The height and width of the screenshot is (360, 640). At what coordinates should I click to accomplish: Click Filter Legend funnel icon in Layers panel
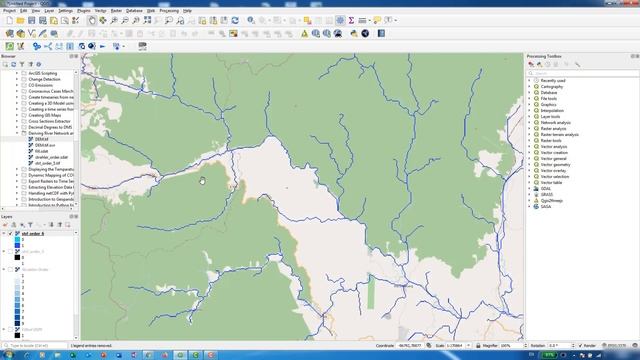(x=30, y=225)
